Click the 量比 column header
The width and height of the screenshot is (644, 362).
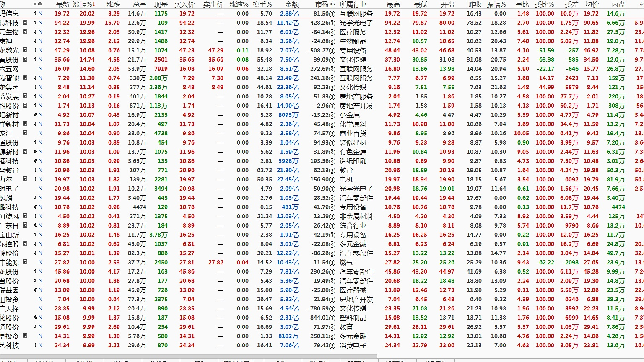pos(522,4)
